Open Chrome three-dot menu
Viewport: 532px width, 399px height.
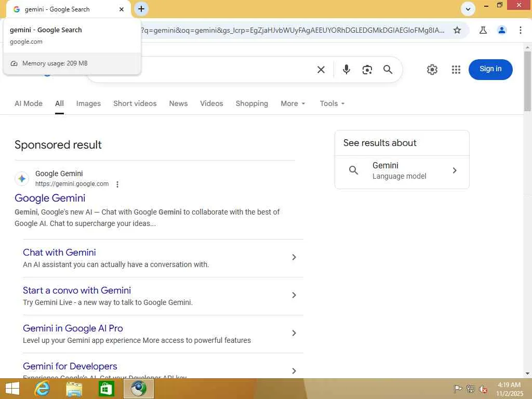520,30
